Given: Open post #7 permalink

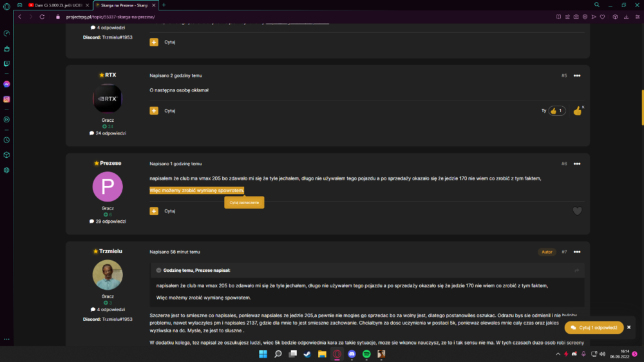Looking at the screenshot, I should pos(564,252).
